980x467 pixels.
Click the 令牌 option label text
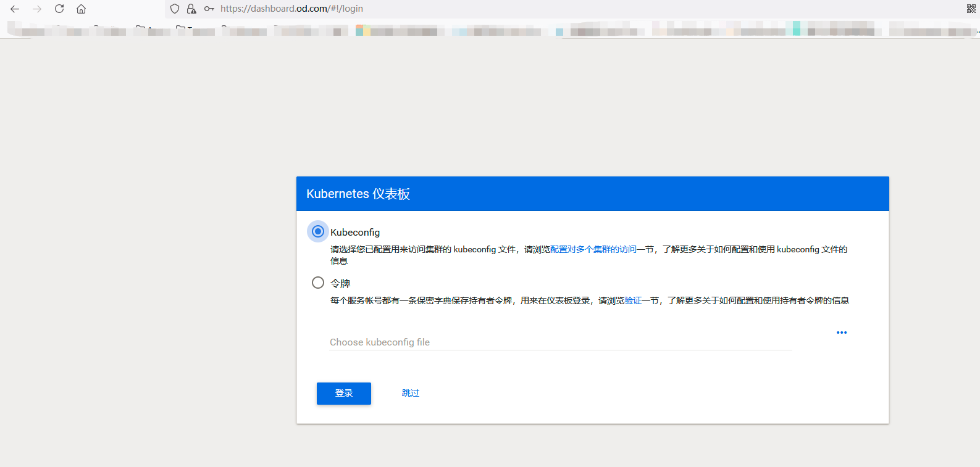[340, 283]
